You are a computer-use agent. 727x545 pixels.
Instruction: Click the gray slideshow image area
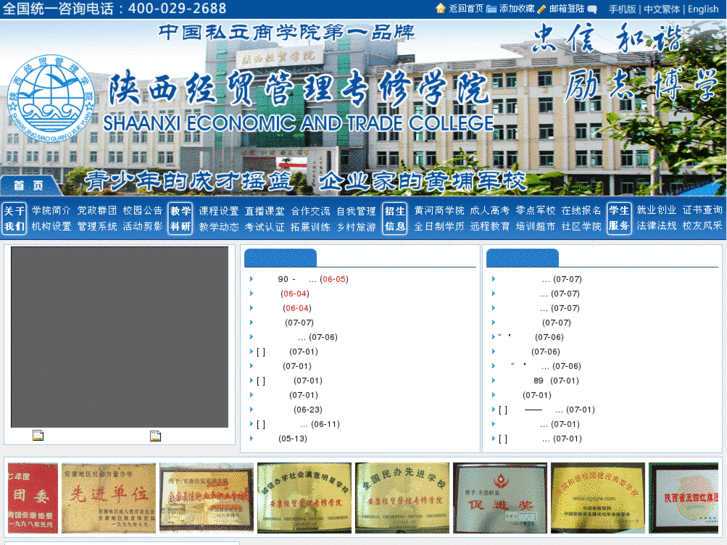[x=120, y=337]
